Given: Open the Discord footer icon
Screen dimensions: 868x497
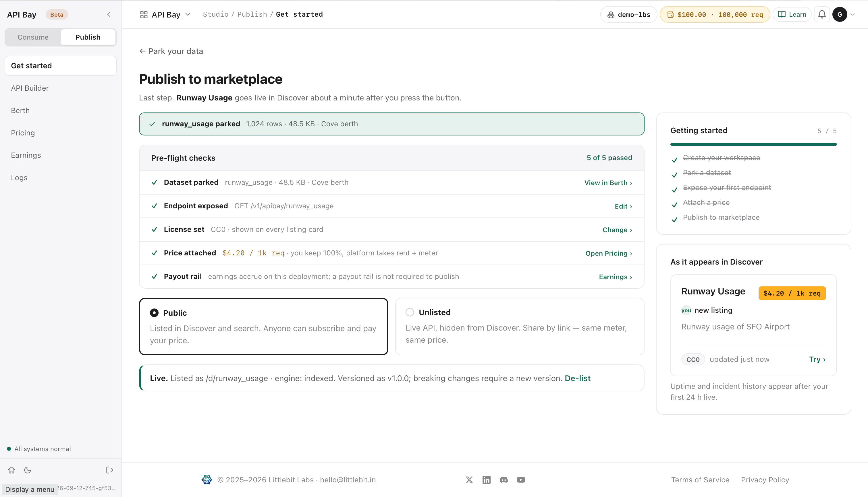Looking at the screenshot, I should coord(504,479).
